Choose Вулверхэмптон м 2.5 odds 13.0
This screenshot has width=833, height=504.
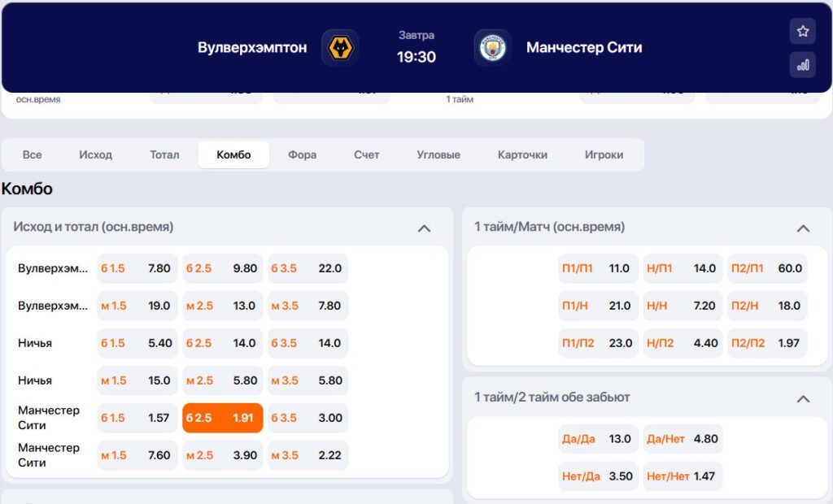[223, 306]
